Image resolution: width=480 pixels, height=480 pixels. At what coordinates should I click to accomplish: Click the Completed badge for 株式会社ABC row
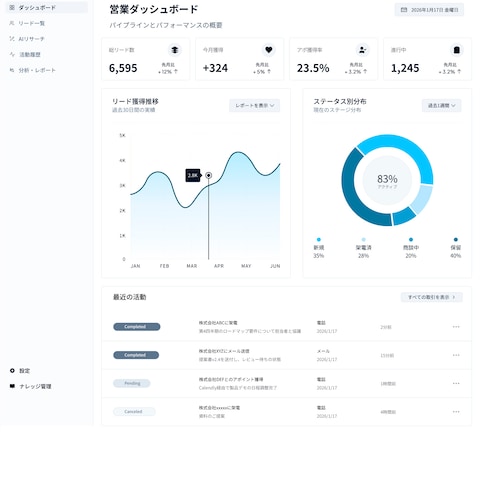137,327
